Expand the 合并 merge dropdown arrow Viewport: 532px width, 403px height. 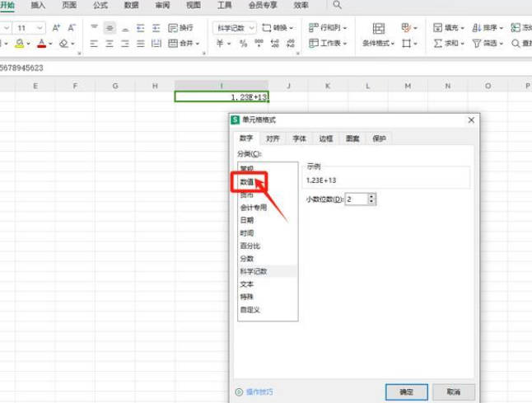197,44
